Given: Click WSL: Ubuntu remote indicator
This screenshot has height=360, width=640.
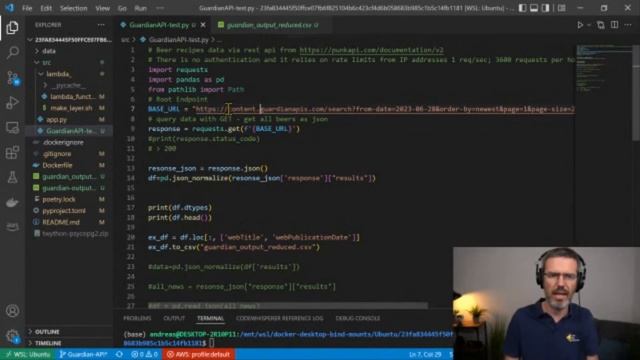Looking at the screenshot, I should [x=28, y=354].
